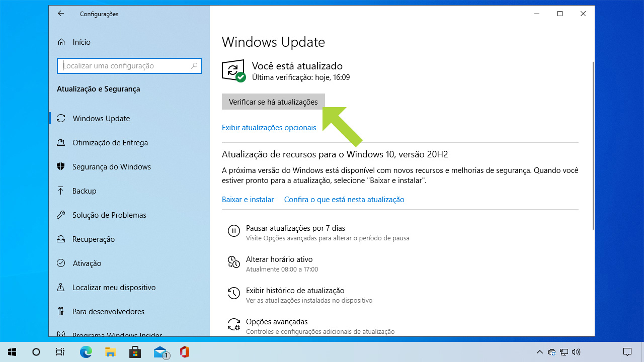Click the settings page vertical scrollbar
This screenshot has width=644, height=362.
click(x=593, y=146)
